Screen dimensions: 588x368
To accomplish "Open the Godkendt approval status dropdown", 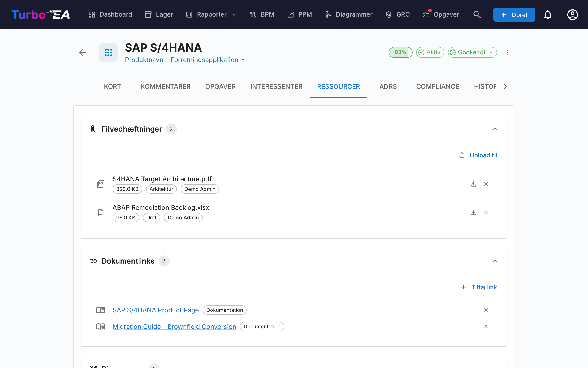I will pos(472,52).
